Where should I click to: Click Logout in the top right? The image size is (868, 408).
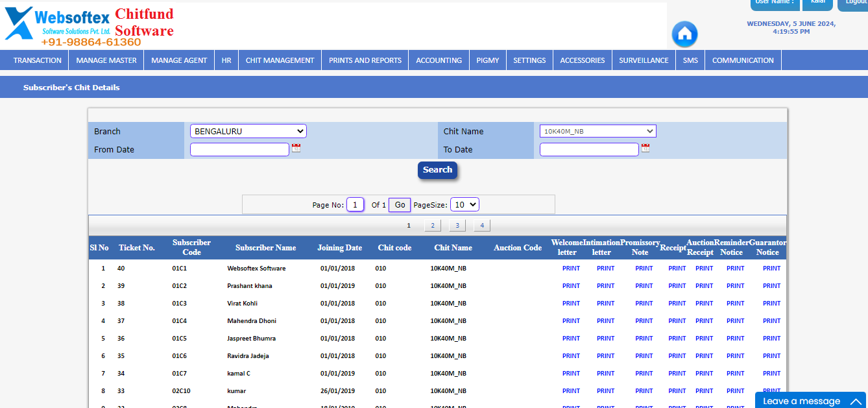pos(854,5)
